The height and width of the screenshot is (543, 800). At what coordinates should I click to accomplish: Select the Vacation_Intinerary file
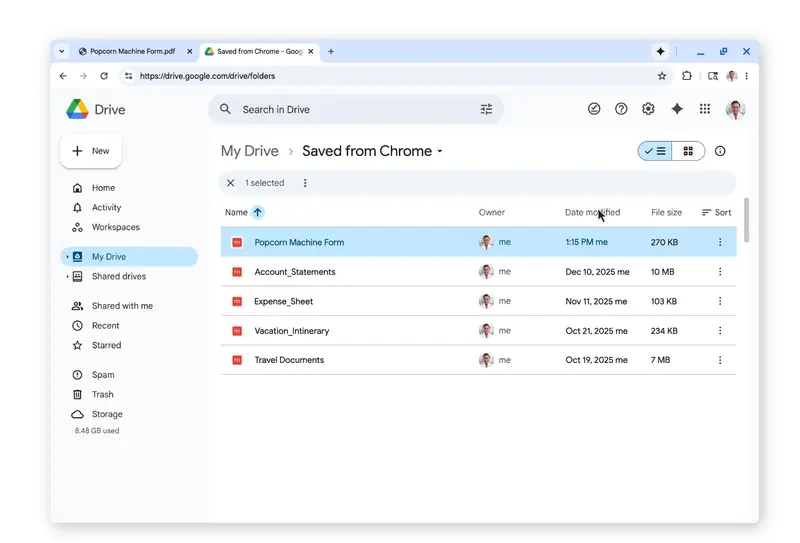coord(479,331)
